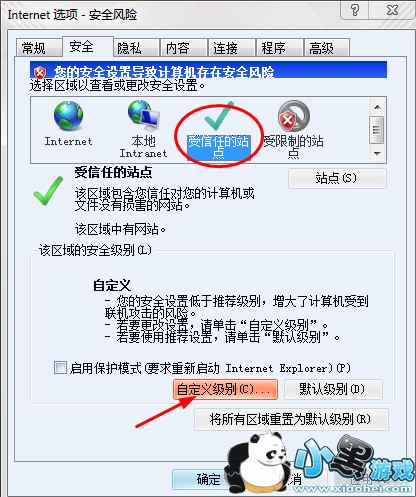
Task: Select the Internet globe zone icon
Action: coord(68,116)
